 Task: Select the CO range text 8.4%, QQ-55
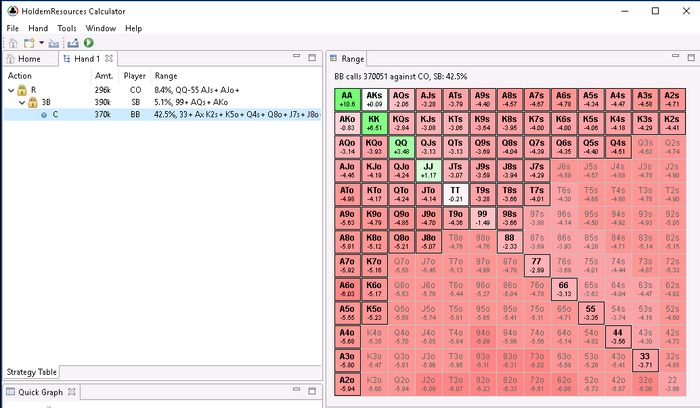(x=197, y=90)
